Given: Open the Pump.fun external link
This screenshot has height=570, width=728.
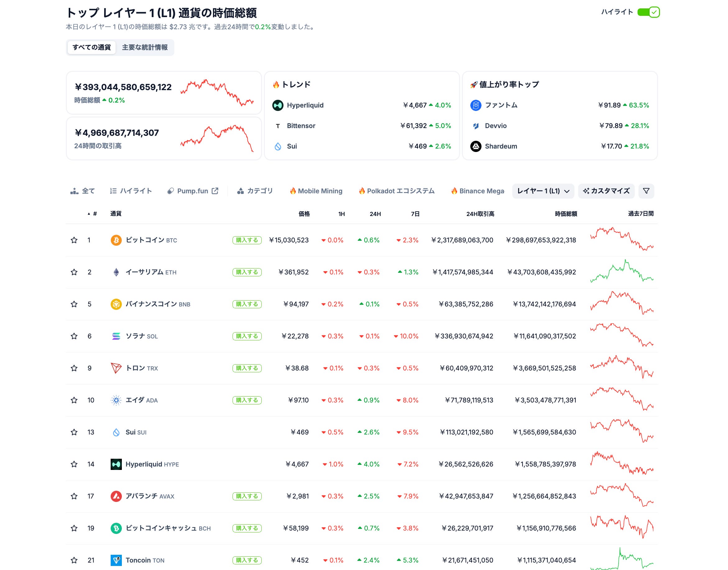Looking at the screenshot, I should (193, 191).
